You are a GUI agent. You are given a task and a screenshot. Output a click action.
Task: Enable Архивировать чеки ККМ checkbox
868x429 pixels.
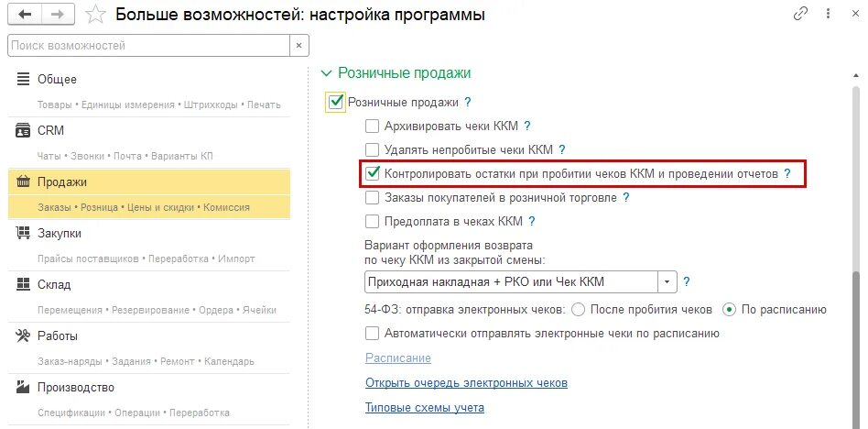tap(372, 126)
